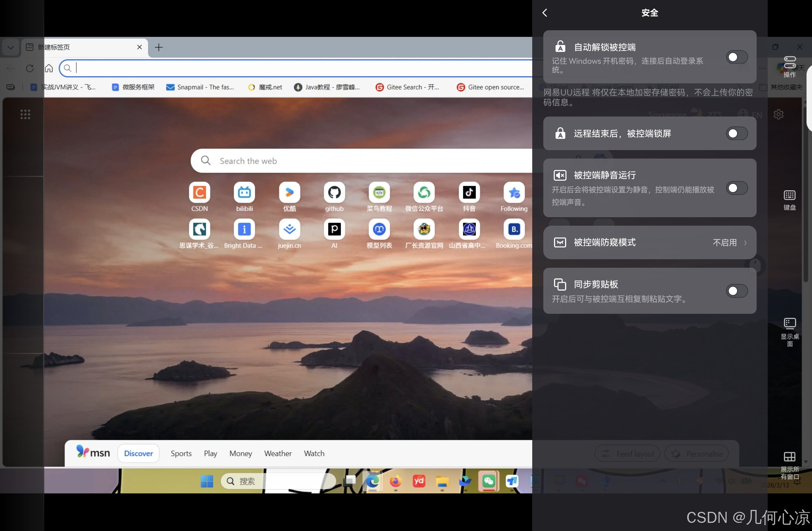Go back from the security (安全) panel
Image resolution: width=812 pixels, height=531 pixels.
[545, 13]
